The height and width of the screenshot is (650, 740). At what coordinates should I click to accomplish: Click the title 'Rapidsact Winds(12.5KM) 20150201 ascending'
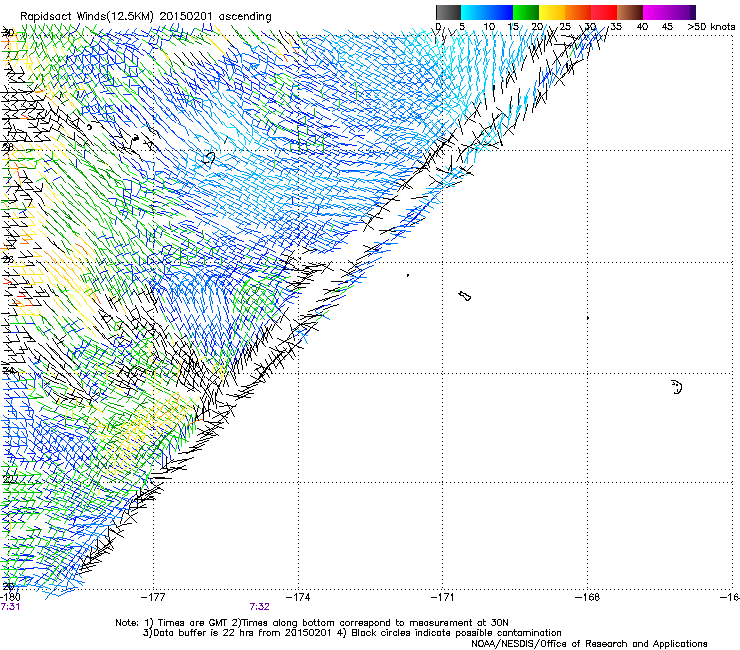(x=145, y=17)
